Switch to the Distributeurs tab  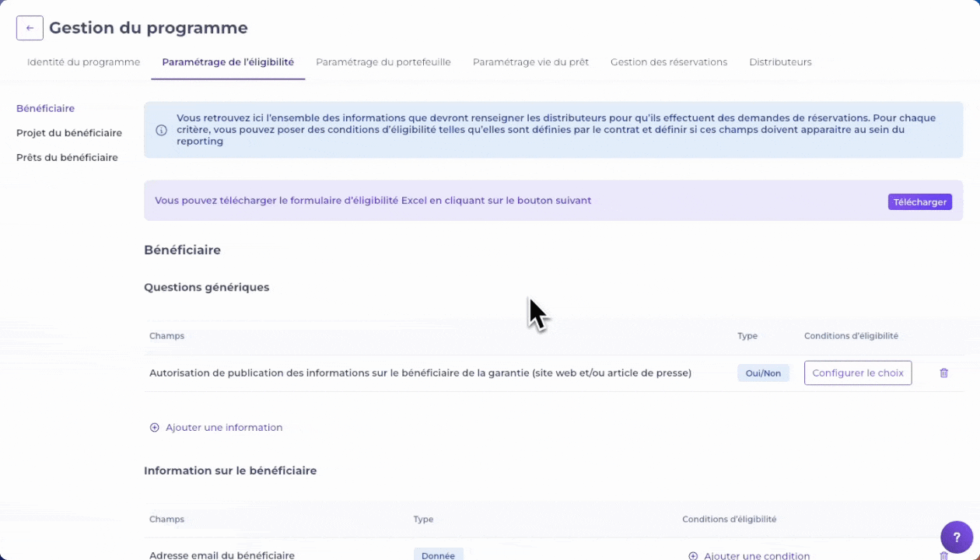point(780,62)
